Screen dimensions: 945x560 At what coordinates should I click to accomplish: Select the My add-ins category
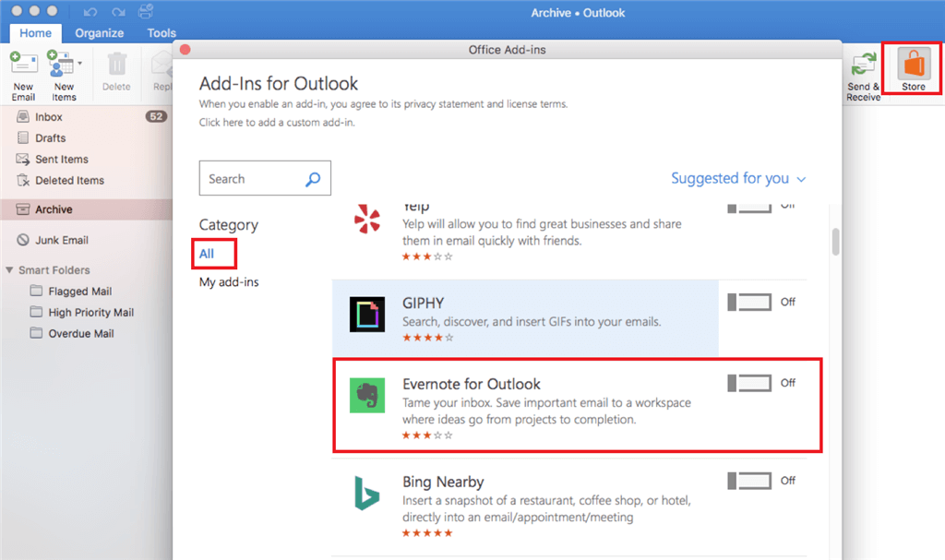click(229, 282)
